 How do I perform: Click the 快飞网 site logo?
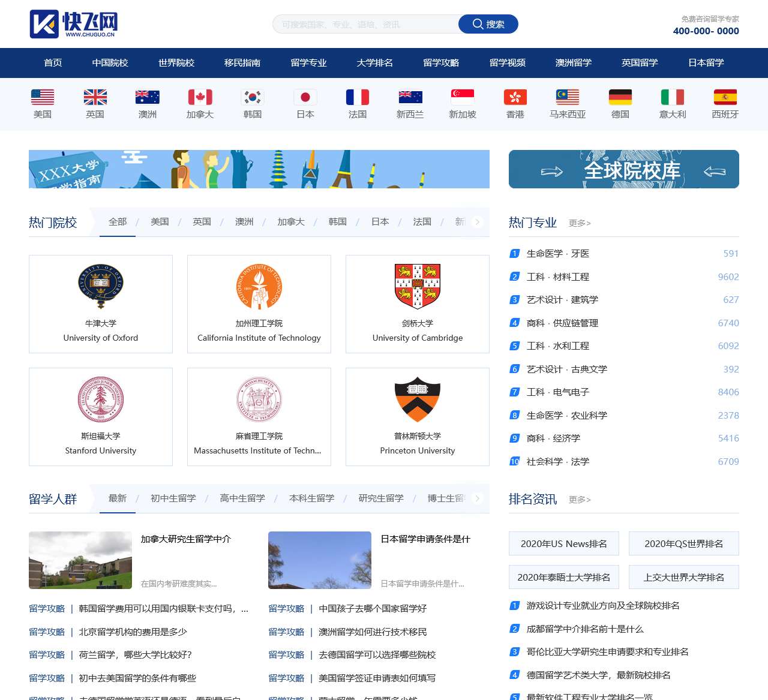[x=74, y=24]
